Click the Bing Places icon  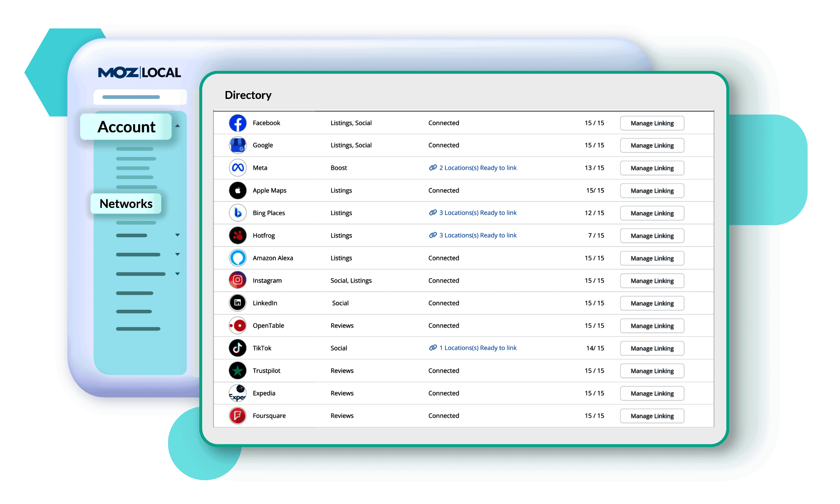click(x=237, y=213)
